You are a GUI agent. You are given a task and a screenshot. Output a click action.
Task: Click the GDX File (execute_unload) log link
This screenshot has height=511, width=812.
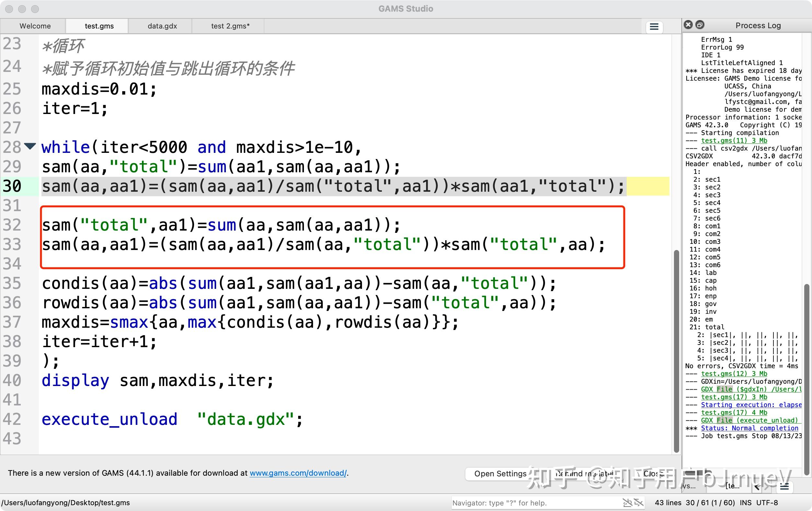point(749,420)
